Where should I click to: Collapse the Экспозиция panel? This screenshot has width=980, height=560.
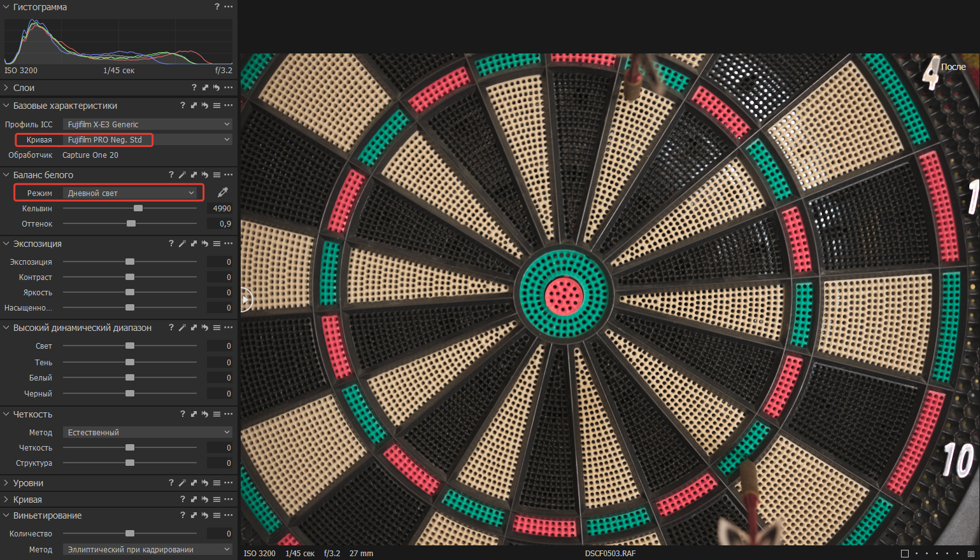click(6, 243)
